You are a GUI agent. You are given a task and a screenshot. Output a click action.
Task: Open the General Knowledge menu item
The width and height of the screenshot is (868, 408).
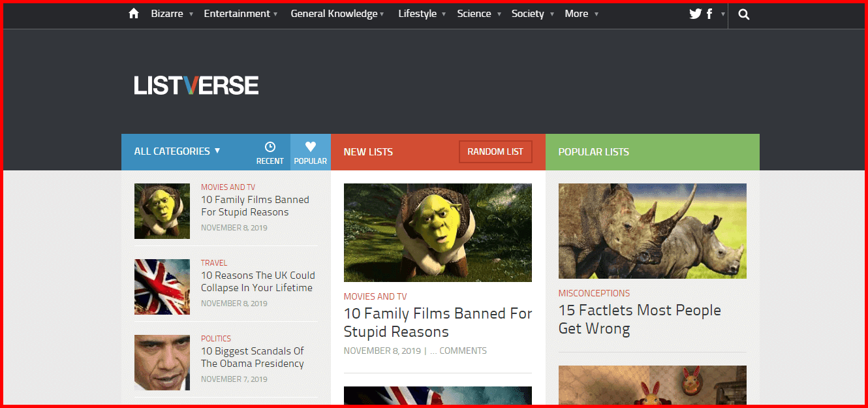(334, 14)
